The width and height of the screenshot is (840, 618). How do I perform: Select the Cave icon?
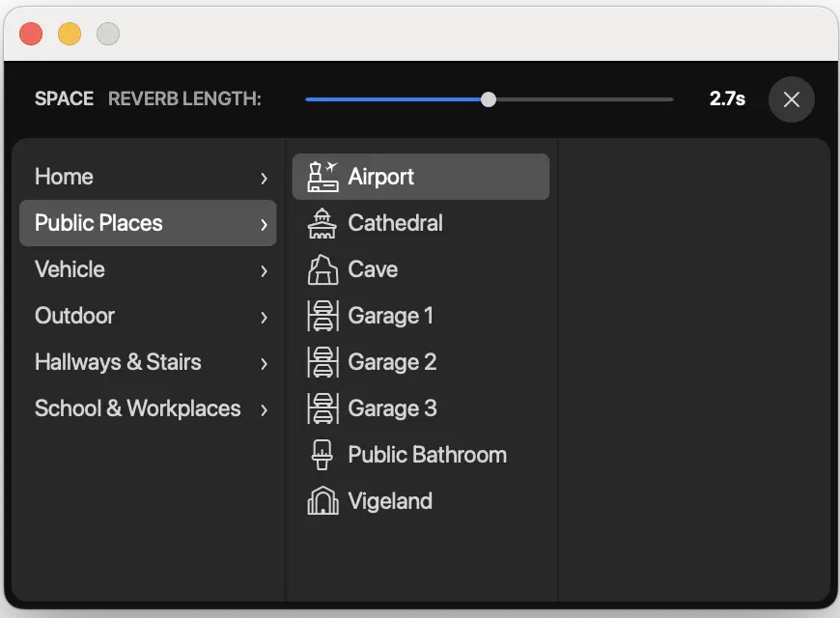(x=322, y=269)
